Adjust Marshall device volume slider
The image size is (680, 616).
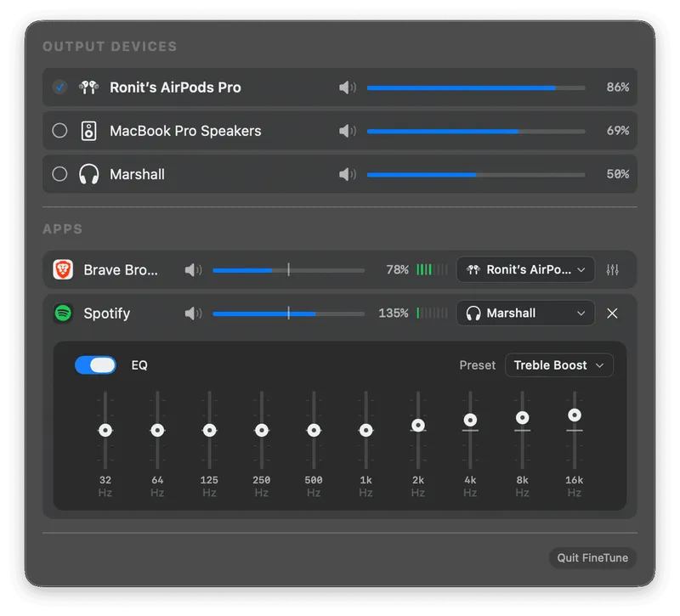coord(476,174)
